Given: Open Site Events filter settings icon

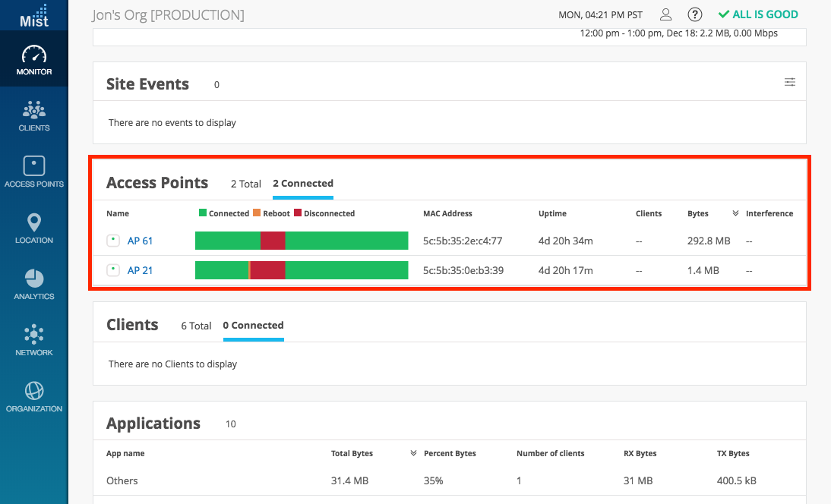Looking at the screenshot, I should tap(790, 82).
